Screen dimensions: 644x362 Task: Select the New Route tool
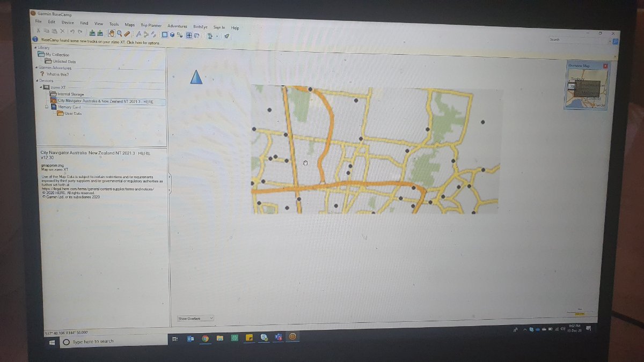click(x=146, y=34)
